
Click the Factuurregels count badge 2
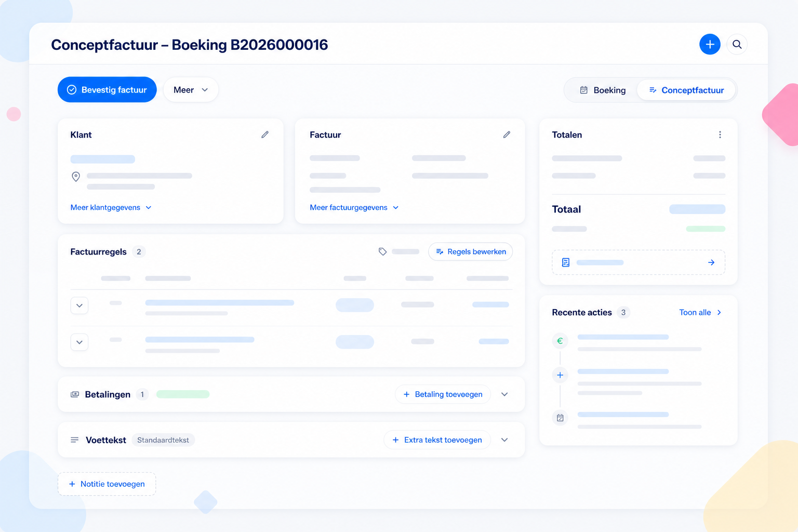[x=139, y=251]
